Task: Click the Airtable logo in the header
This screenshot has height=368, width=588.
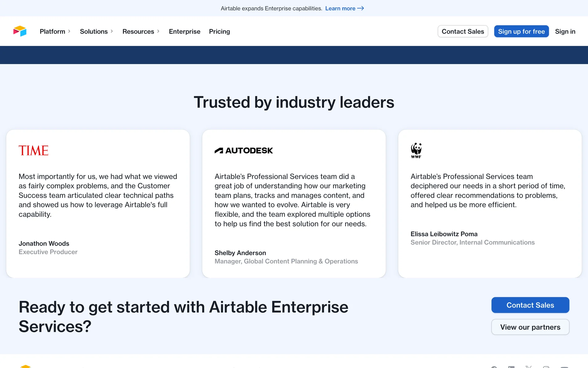Action: (x=20, y=31)
